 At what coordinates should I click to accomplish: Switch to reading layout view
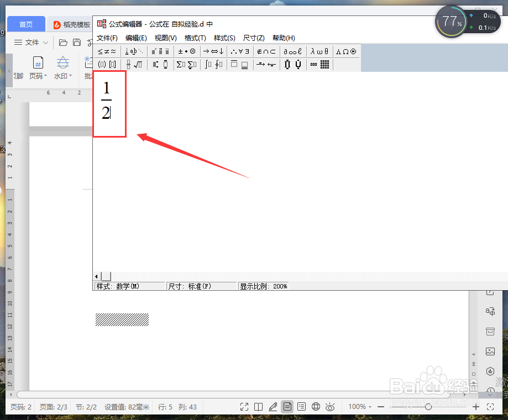tap(259, 407)
